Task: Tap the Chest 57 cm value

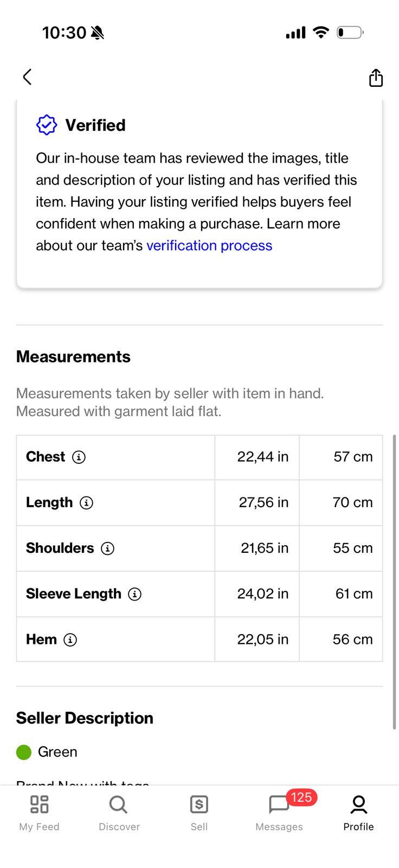Action: coord(353,457)
